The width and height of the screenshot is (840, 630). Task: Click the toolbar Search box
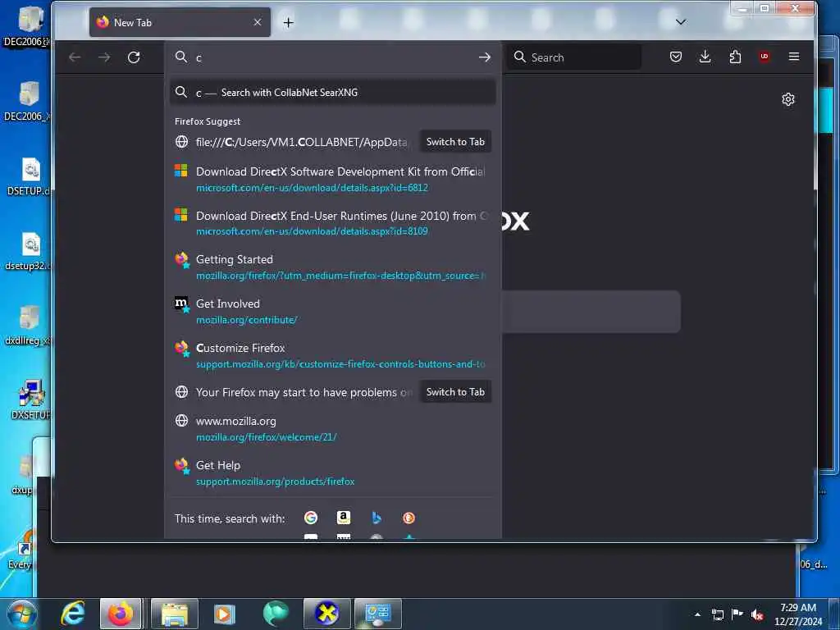click(574, 57)
